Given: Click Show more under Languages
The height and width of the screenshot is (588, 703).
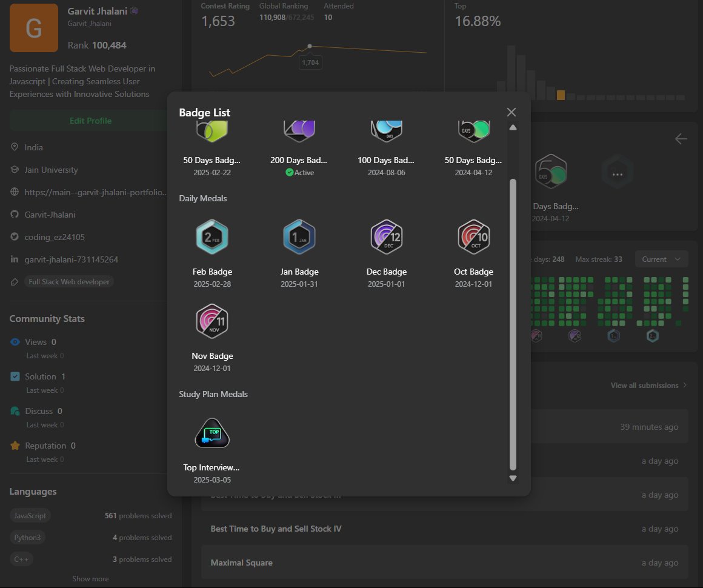Looking at the screenshot, I should coord(90,578).
